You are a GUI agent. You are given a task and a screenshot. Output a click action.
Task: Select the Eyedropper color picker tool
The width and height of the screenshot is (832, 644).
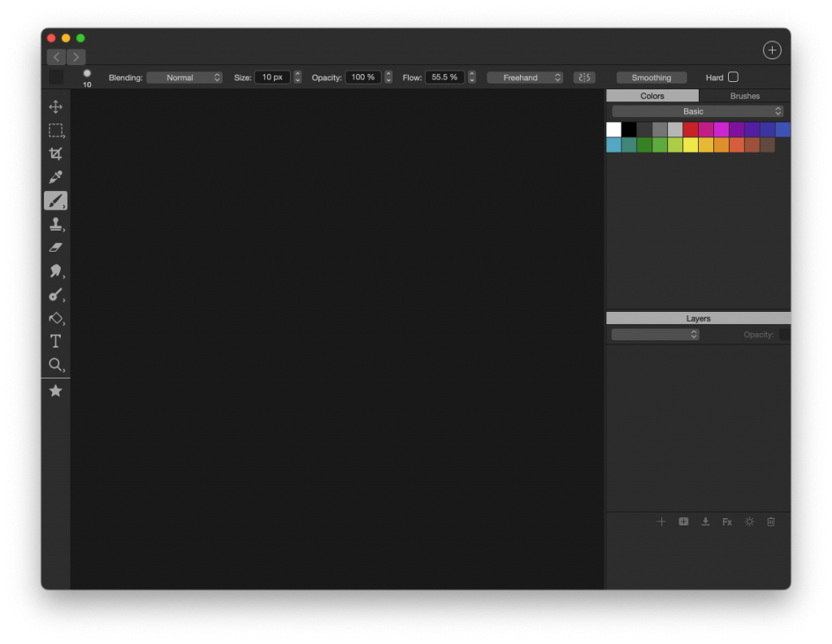pos(56,177)
